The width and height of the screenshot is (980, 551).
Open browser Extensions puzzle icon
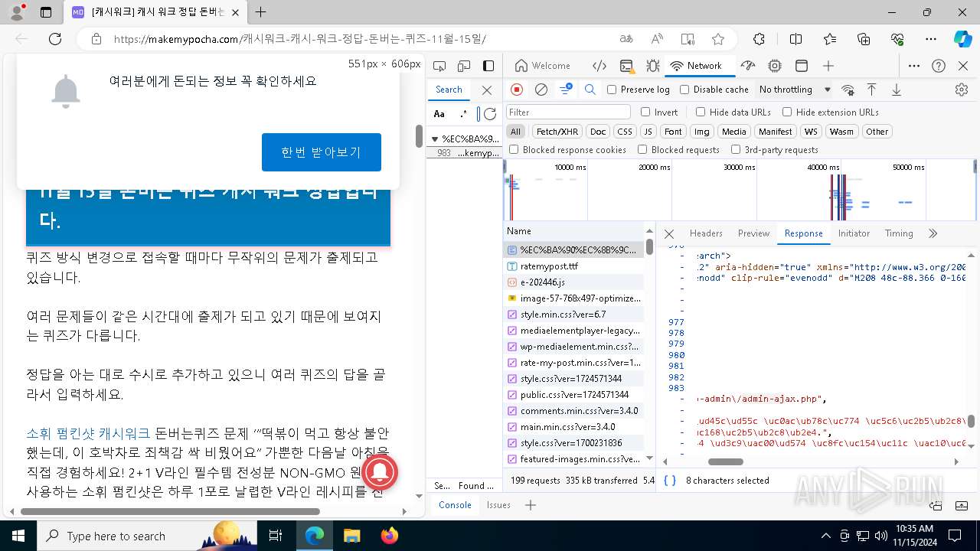point(759,39)
